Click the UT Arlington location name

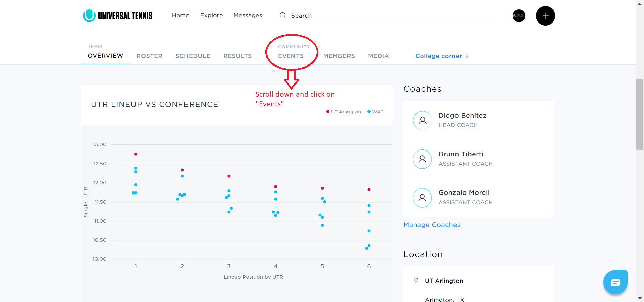click(x=444, y=281)
